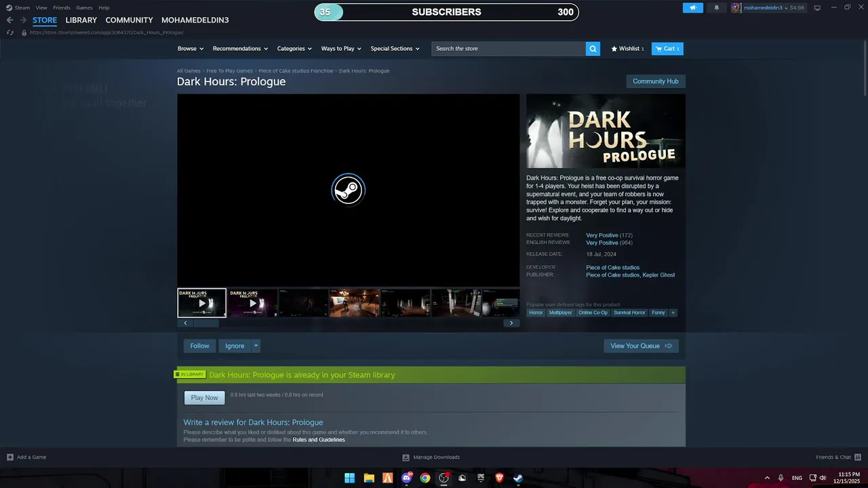Open the Games menu
Image resolution: width=868 pixels, height=488 pixels.
point(84,7)
